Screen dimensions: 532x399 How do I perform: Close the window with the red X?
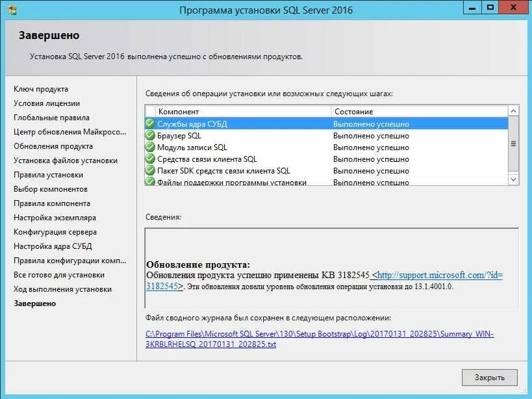pos(513,8)
